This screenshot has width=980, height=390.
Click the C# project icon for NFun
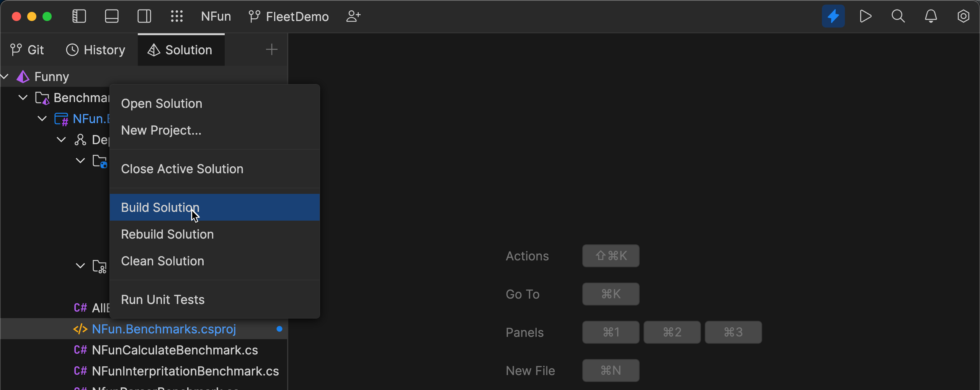[61, 119]
